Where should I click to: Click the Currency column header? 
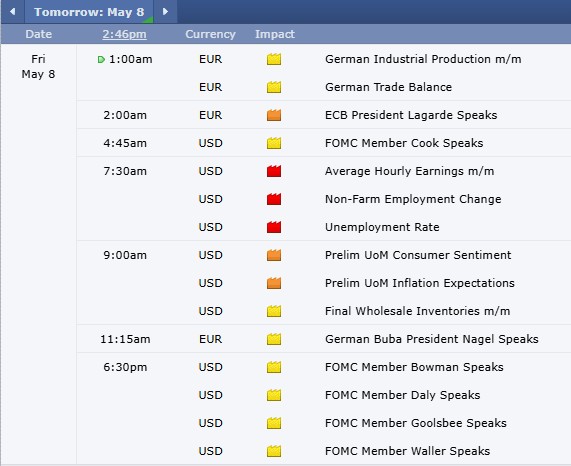210,34
